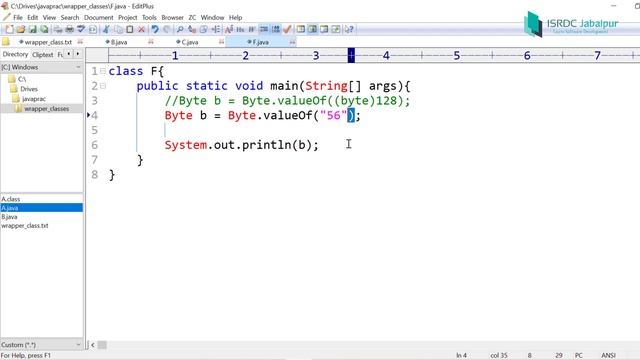Viewport: 640px width, 360px height.
Task: Select the Cliptext side panel tab
Action: [x=42, y=54]
